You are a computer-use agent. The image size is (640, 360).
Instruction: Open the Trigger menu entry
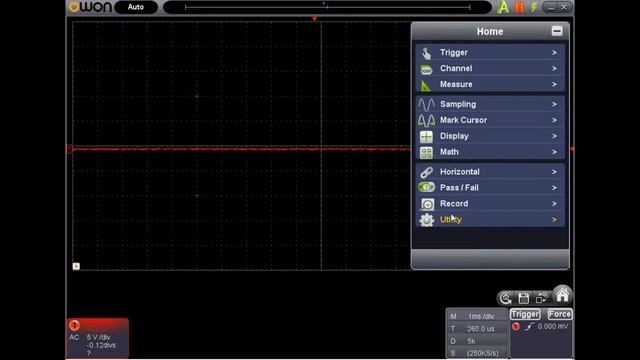(x=490, y=53)
